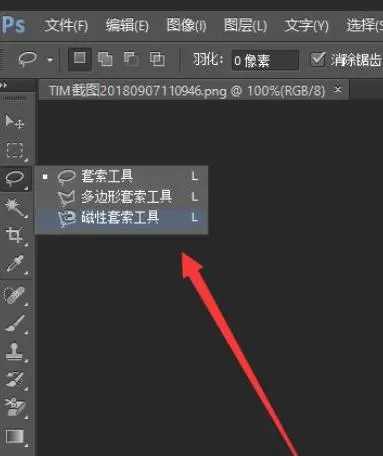383x456 pixels.
Task: Select the Eraser tool
Action: 15,407
